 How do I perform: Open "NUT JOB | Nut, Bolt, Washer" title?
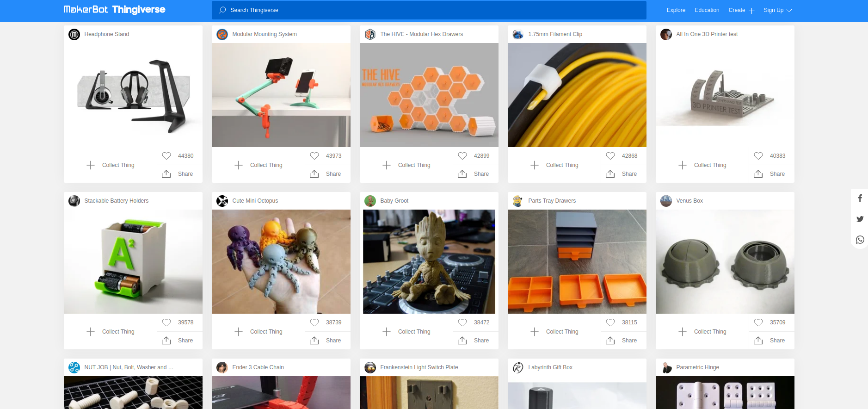pos(129,367)
